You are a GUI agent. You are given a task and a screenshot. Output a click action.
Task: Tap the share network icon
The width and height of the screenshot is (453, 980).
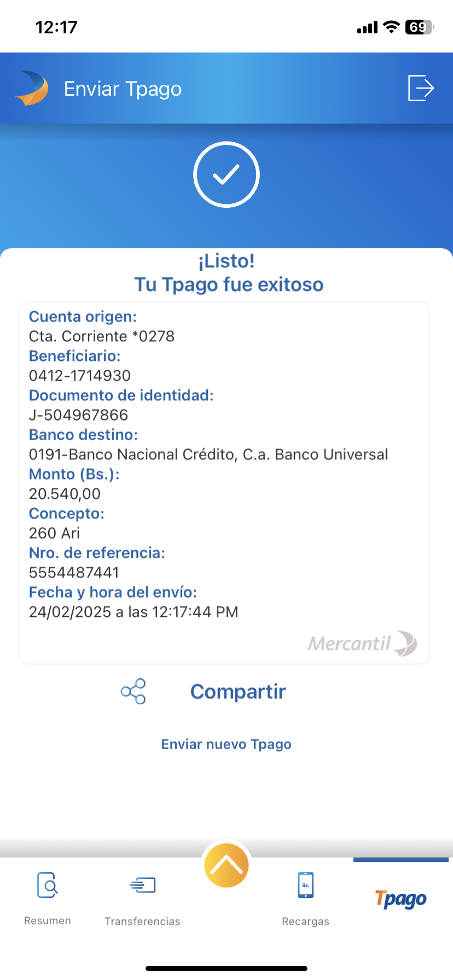click(x=133, y=691)
